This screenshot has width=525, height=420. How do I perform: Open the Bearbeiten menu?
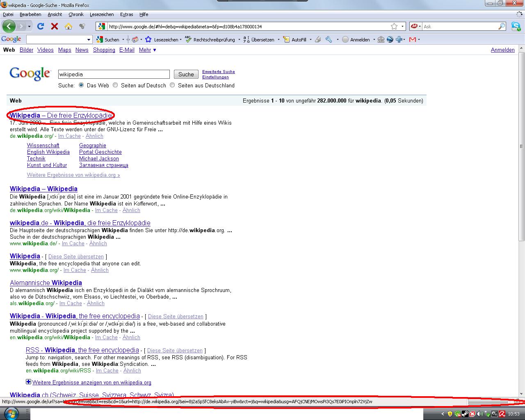point(30,14)
